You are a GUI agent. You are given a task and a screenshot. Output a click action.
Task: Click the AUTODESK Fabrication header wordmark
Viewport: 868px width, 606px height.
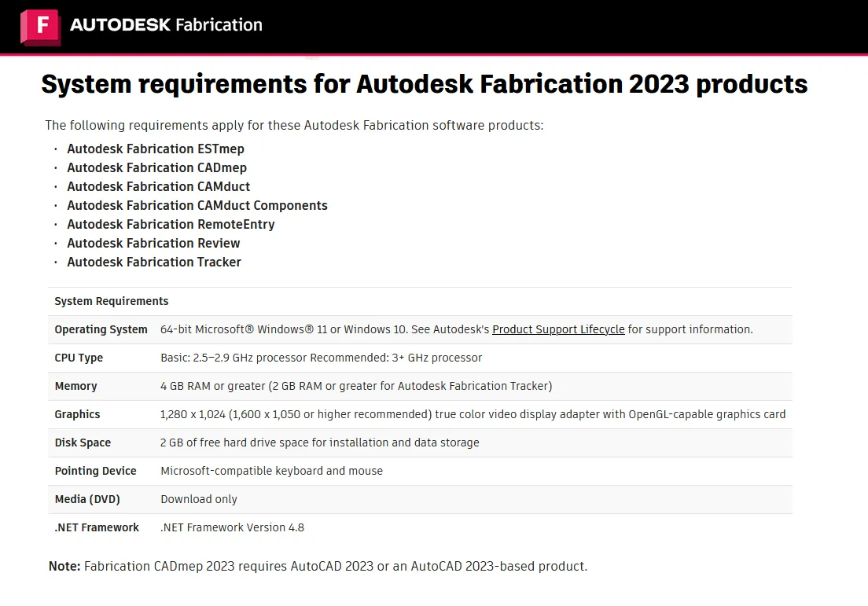[166, 25]
